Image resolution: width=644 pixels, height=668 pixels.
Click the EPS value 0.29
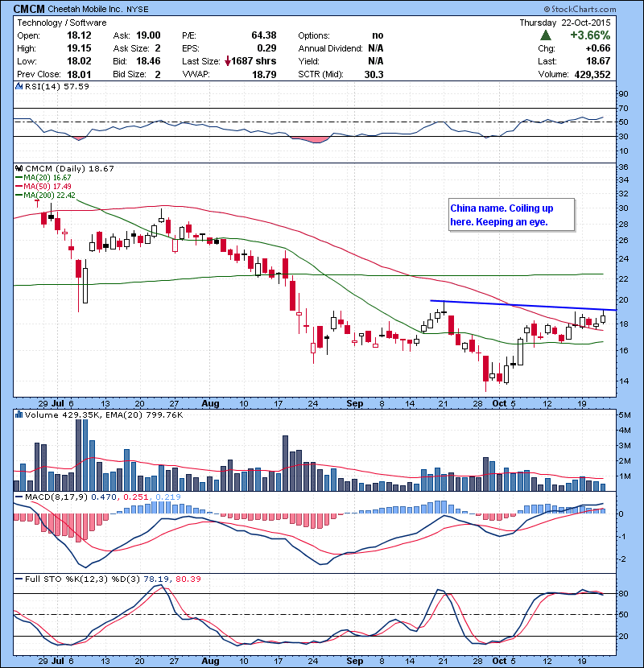point(266,48)
